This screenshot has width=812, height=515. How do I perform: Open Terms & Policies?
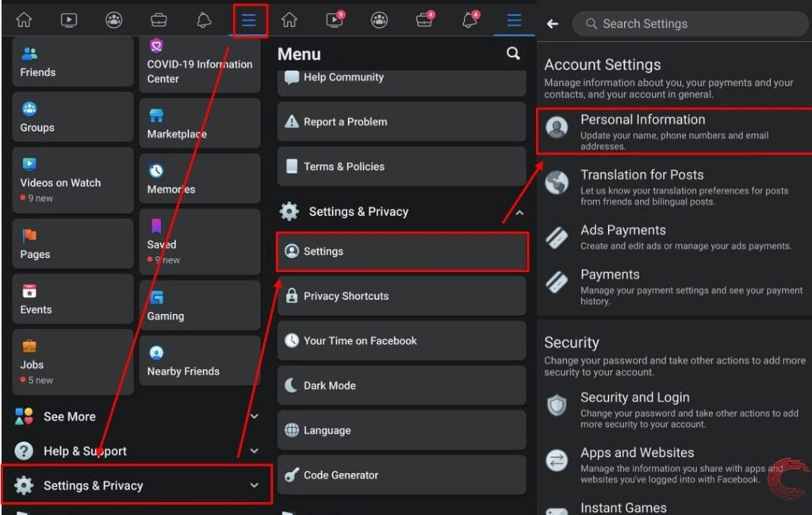coord(402,167)
